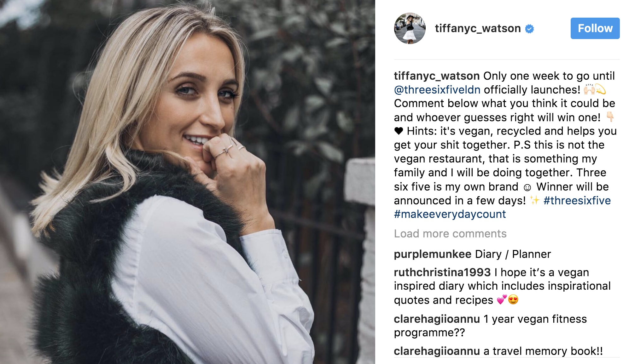The image size is (635, 364).
Task: Open the tiffanyc_watson username in header
Action: point(478,28)
